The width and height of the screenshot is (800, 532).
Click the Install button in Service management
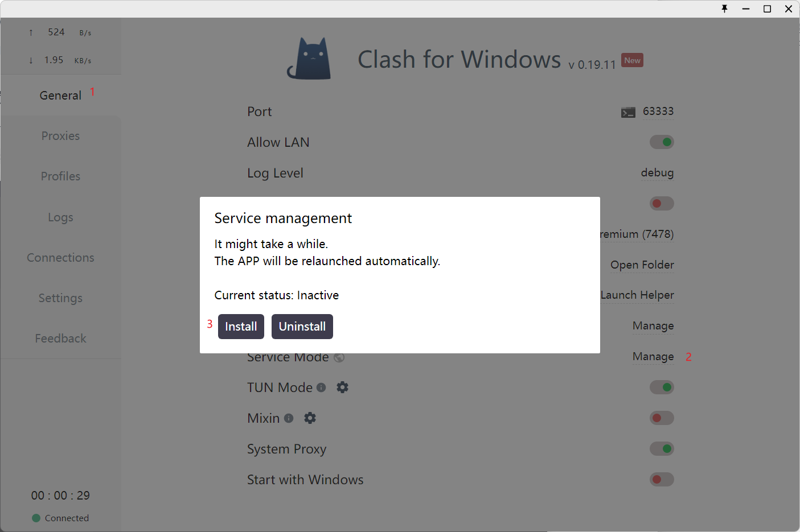coord(241,327)
